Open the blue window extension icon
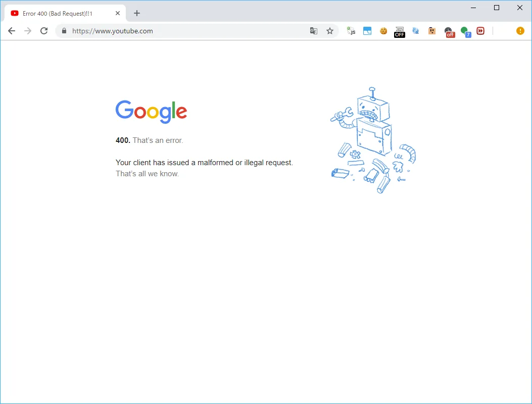532x404 pixels. point(367,31)
